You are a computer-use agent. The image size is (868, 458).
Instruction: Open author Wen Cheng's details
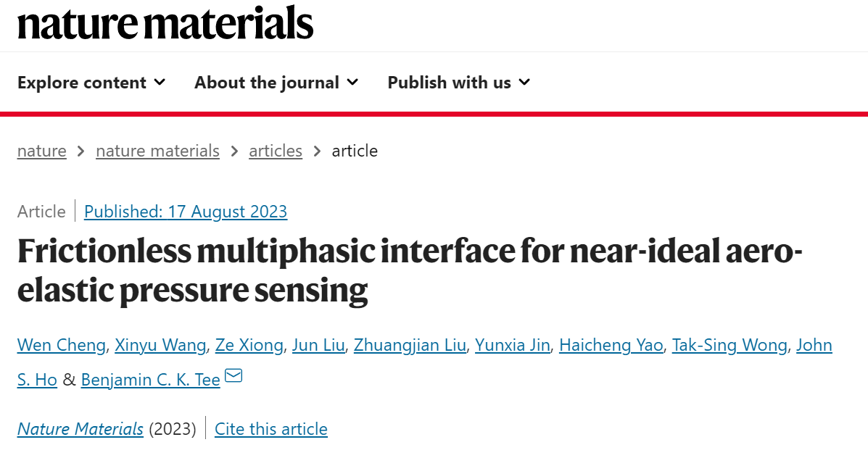tap(62, 345)
